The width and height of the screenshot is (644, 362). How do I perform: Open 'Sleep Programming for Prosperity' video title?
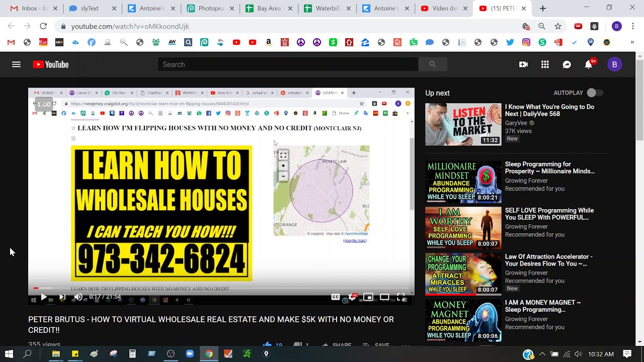tap(550, 167)
